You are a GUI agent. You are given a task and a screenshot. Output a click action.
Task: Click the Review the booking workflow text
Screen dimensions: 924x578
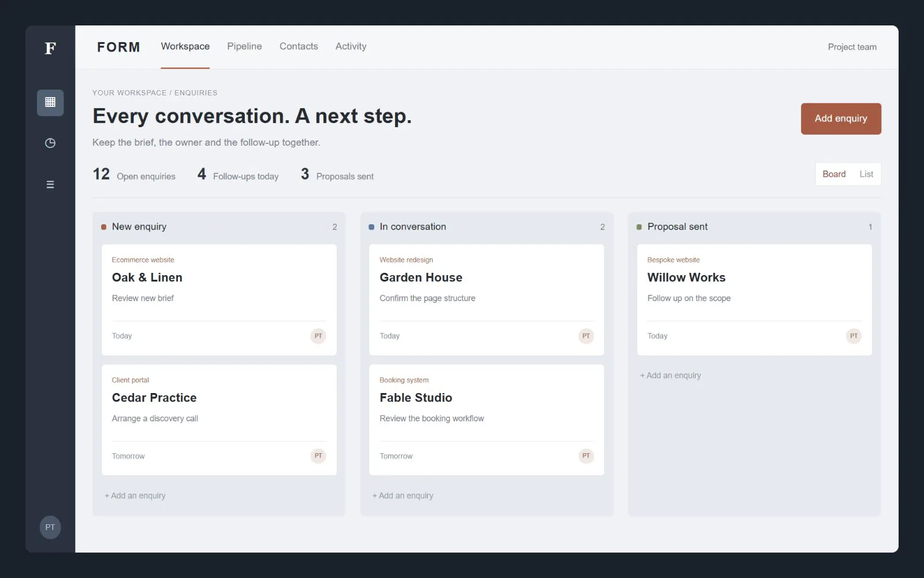pyautogui.click(x=432, y=418)
